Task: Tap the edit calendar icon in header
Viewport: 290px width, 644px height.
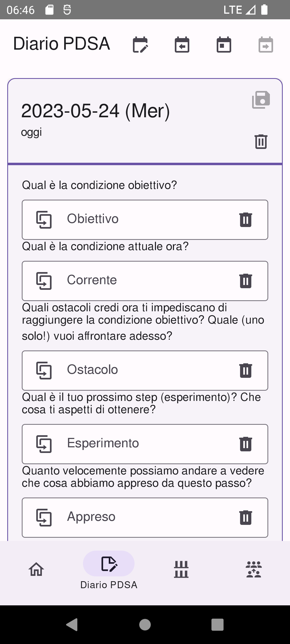Action: tap(140, 45)
